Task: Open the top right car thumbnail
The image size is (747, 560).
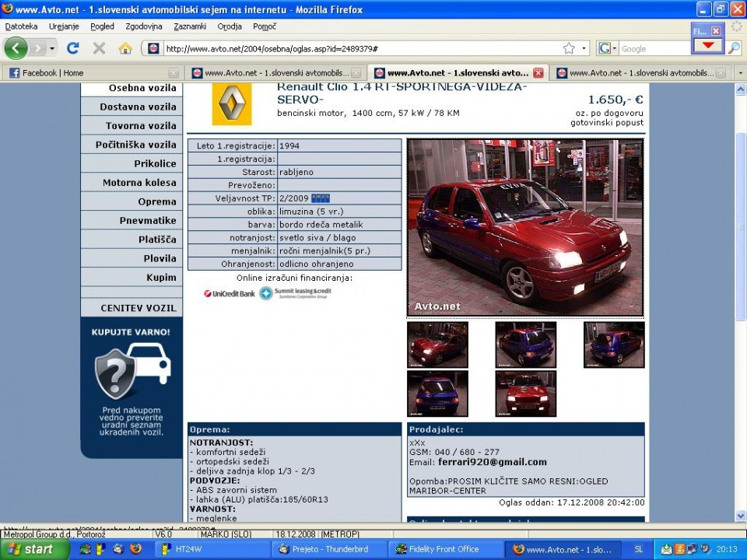Action: 614,345
